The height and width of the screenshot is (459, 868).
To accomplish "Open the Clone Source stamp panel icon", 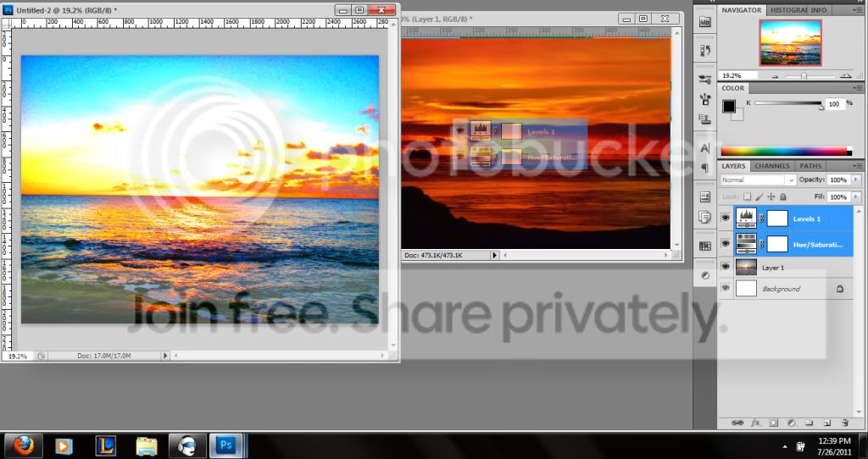I will (x=704, y=119).
